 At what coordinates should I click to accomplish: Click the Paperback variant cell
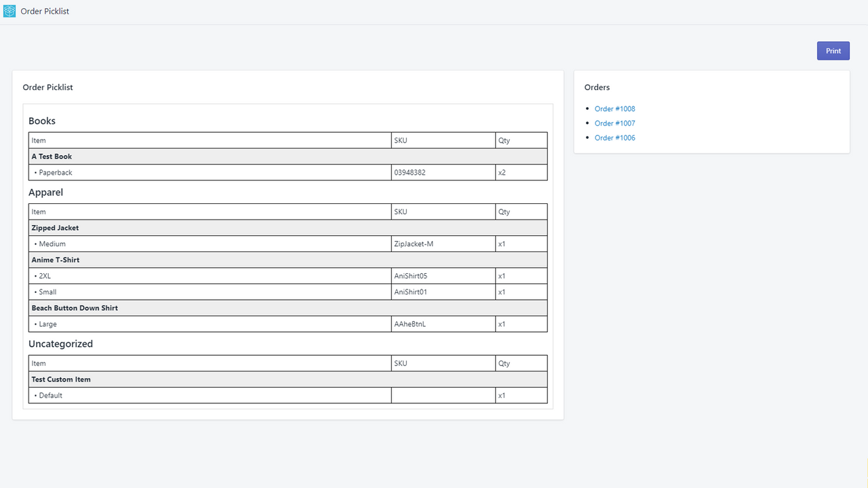point(210,173)
